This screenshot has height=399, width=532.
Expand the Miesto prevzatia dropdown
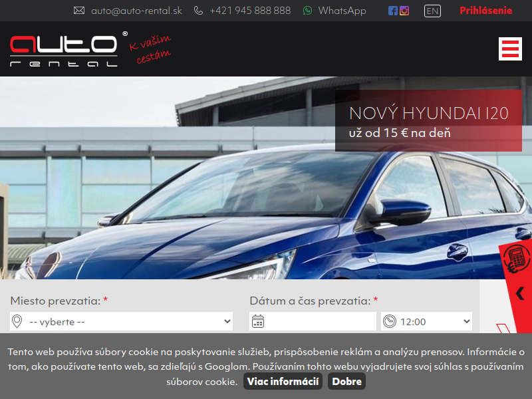(121, 321)
